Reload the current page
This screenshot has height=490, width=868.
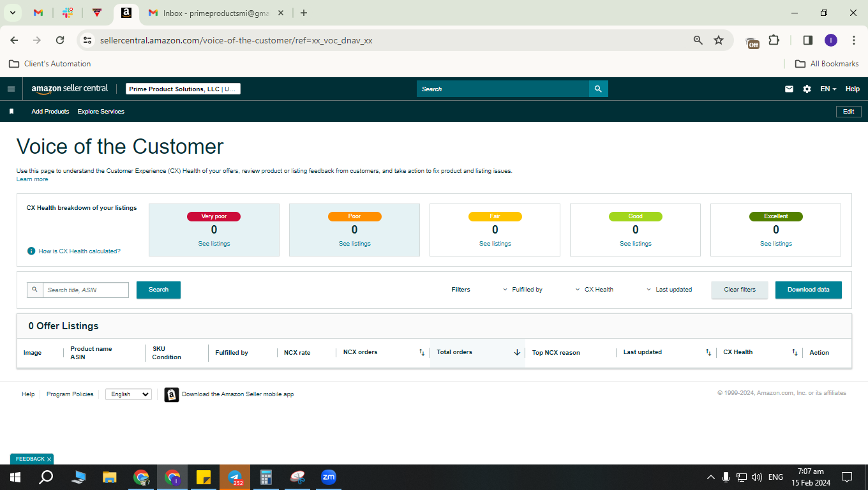60,40
